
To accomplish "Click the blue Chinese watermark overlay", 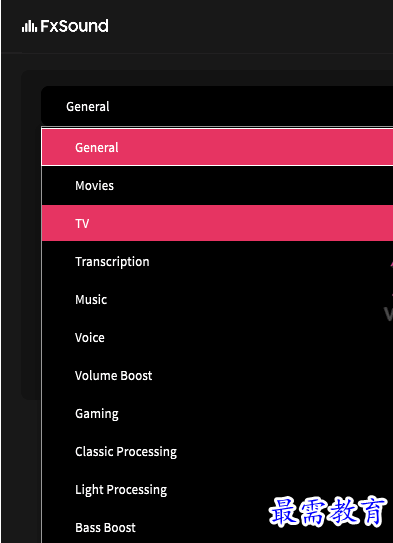I will (x=328, y=512).
